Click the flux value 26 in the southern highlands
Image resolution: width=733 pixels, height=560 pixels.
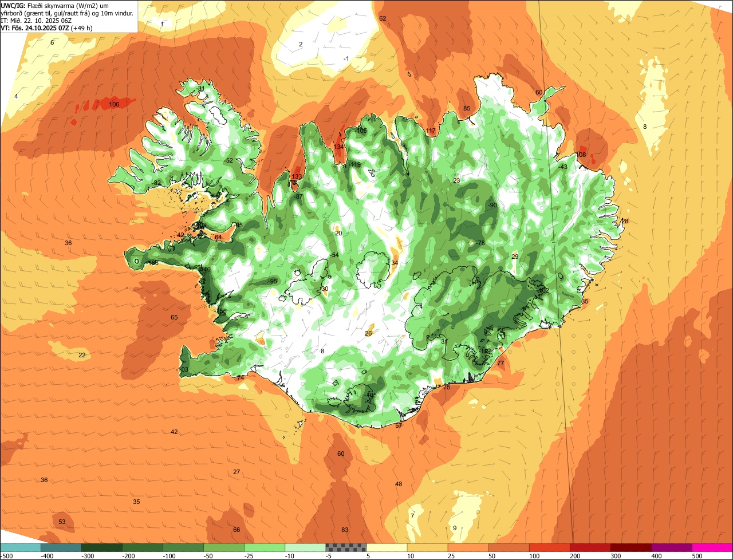click(368, 333)
